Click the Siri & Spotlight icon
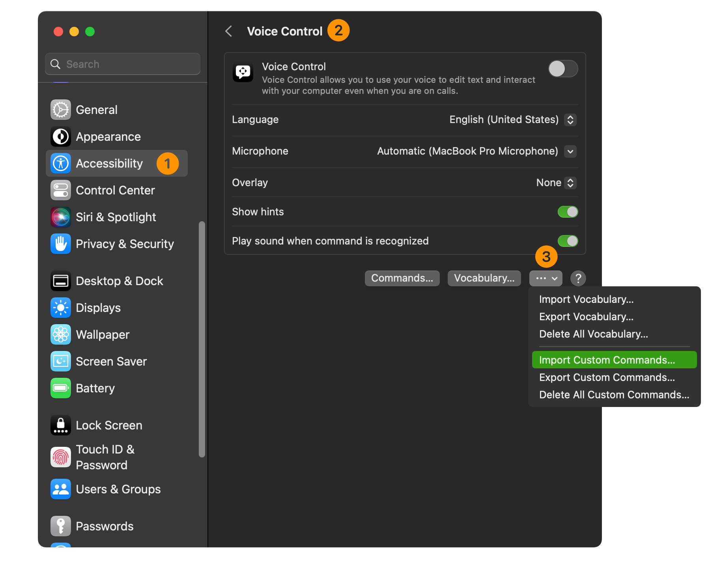 tap(60, 217)
